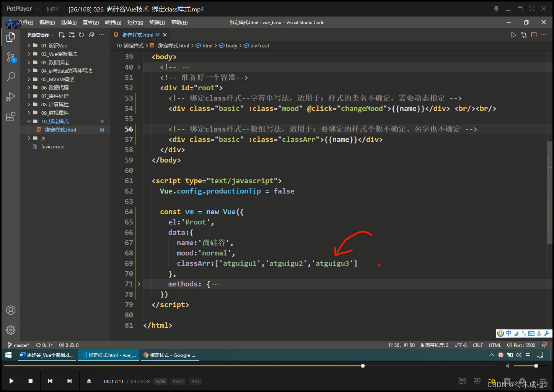Screen dimensions: 554x392
Task: Click the Port : 5500 Live Server item
Action: [x=521, y=345]
